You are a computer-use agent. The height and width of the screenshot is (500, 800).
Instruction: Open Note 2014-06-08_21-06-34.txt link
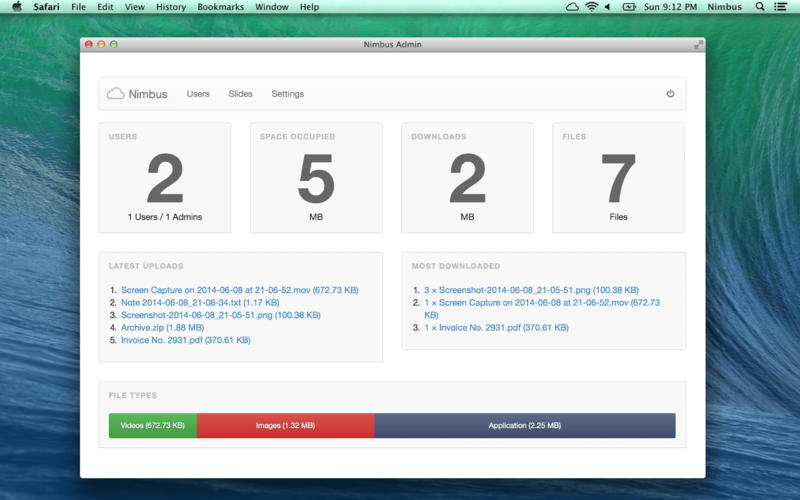pos(200,303)
